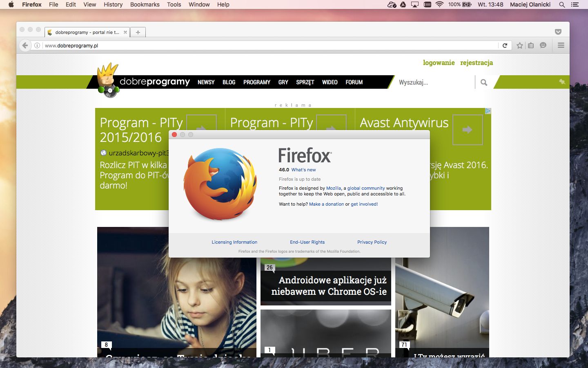Open the Tools menu
588x368 pixels.
174,4
